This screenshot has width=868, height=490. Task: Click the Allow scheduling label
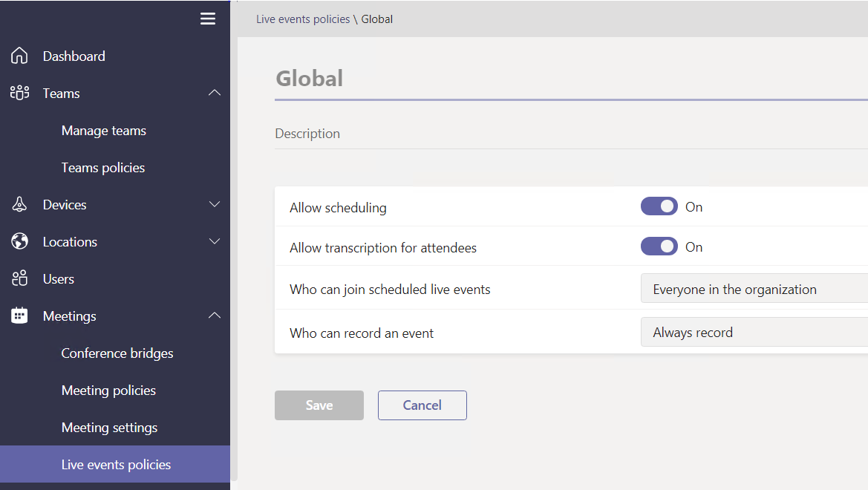coord(339,208)
